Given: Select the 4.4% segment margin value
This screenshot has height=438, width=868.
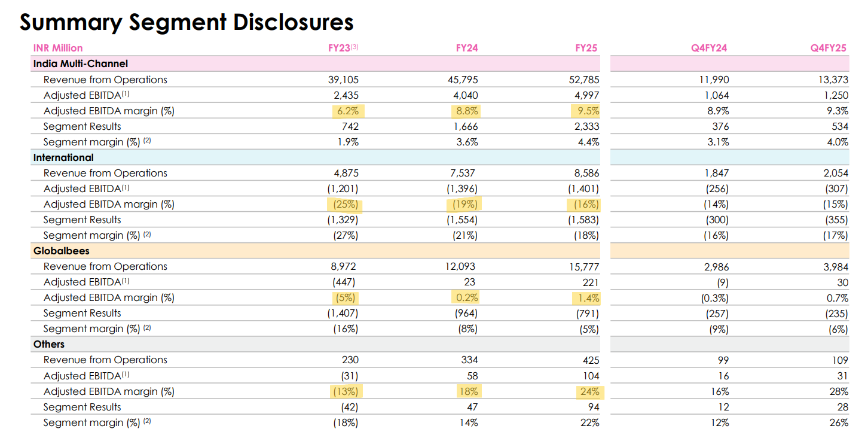Looking at the screenshot, I should pyautogui.click(x=588, y=142).
